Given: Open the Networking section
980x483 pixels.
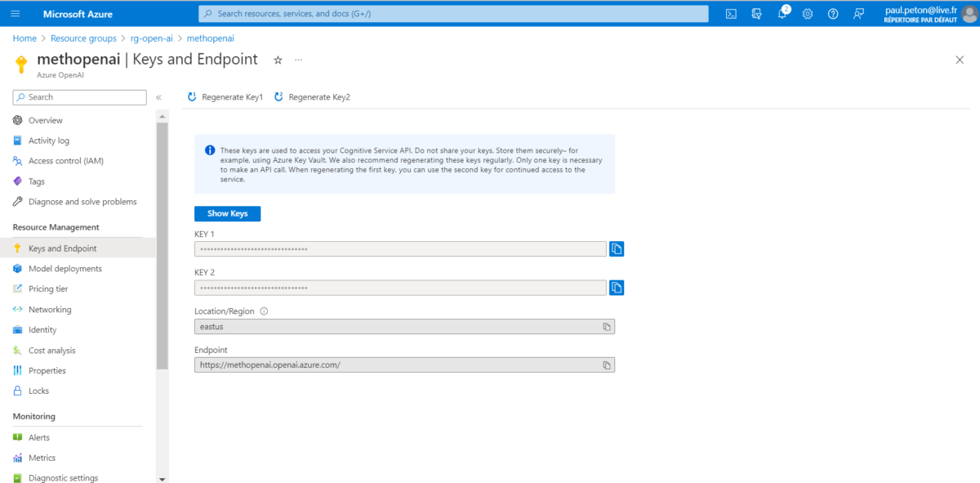Looking at the screenshot, I should 50,309.
